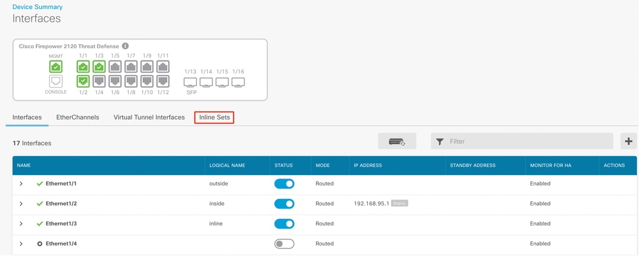Select port 1/2 in device diagram

[83, 81]
